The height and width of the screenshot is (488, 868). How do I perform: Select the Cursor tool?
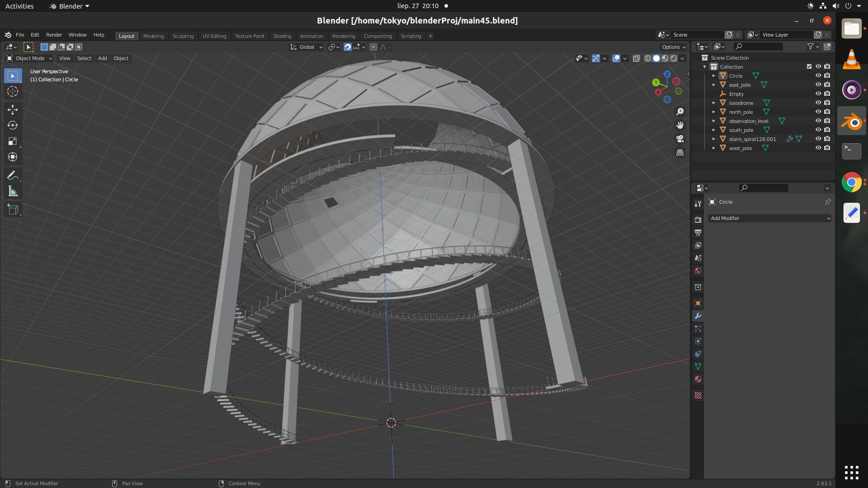[x=13, y=92]
